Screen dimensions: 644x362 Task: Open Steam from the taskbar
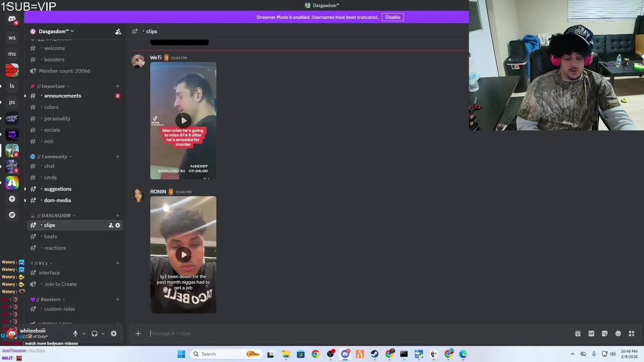[x=375, y=354]
